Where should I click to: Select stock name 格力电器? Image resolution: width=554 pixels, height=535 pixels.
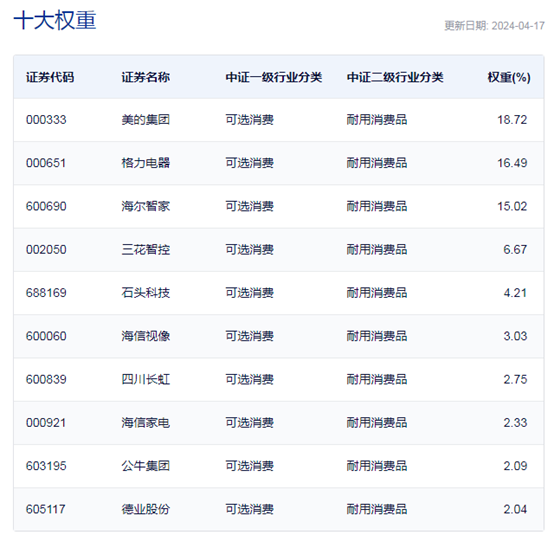point(146,163)
